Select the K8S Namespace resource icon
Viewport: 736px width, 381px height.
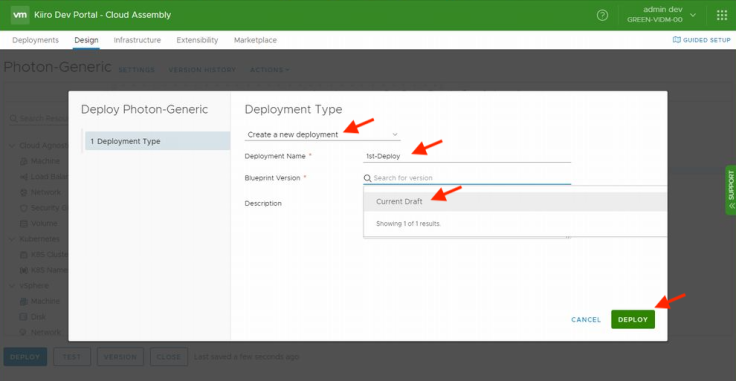pos(23,270)
